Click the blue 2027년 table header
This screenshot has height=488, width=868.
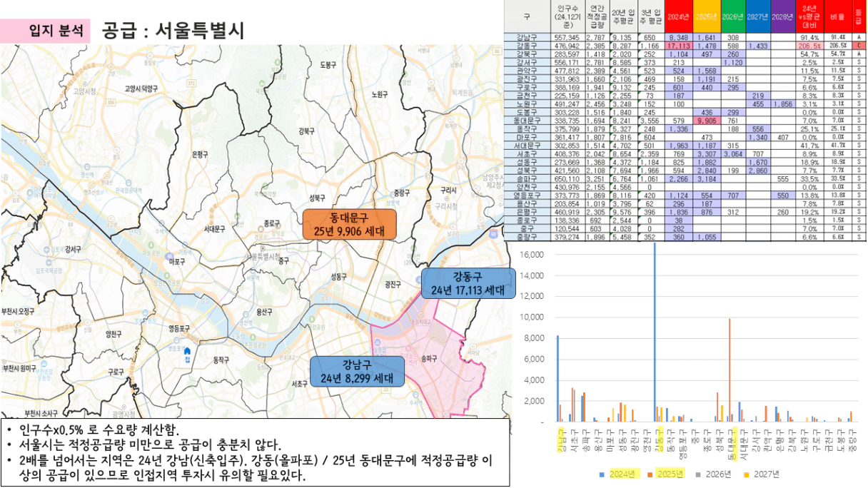[x=758, y=17]
